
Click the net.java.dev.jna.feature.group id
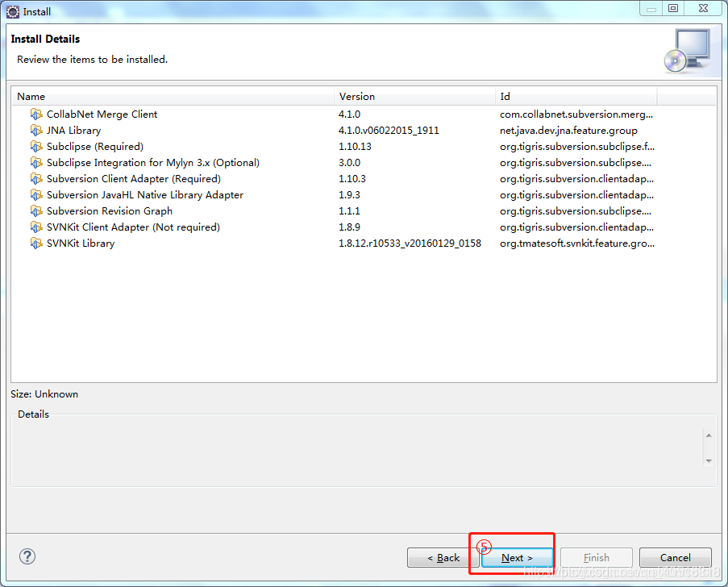568,131
